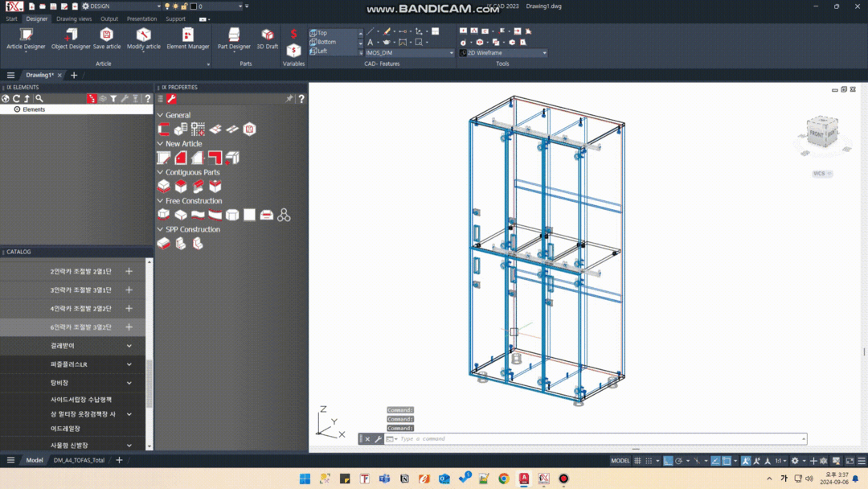Open Google Chrome from the taskbar
The height and width of the screenshot is (489, 868).
pyautogui.click(x=504, y=479)
